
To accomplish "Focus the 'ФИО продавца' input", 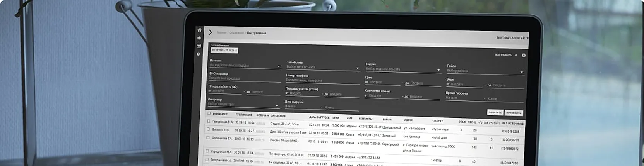I will pyautogui.click(x=245, y=78).
